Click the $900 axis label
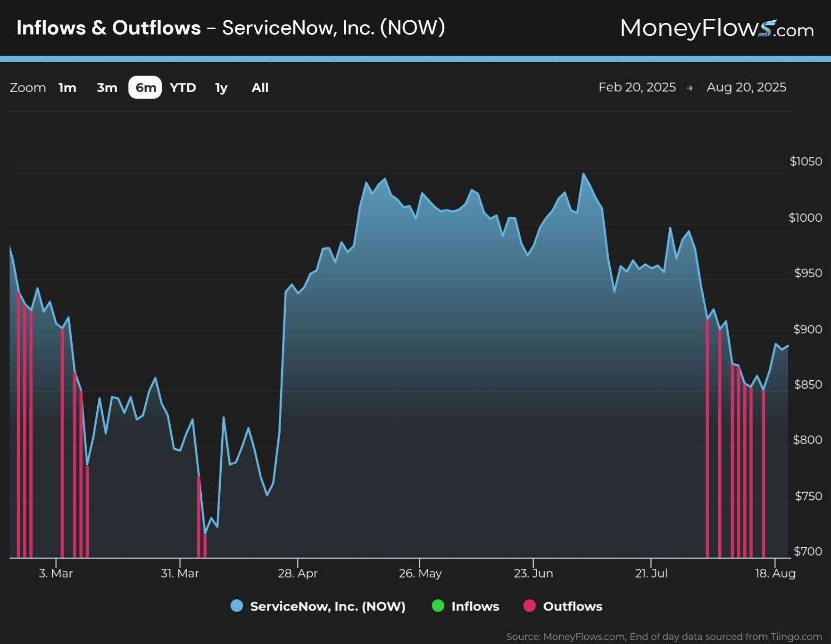Screen dimensions: 831x644 tap(808, 329)
